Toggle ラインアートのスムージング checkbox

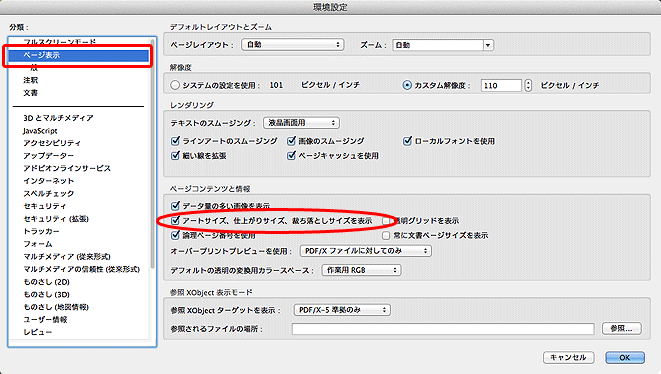point(175,141)
